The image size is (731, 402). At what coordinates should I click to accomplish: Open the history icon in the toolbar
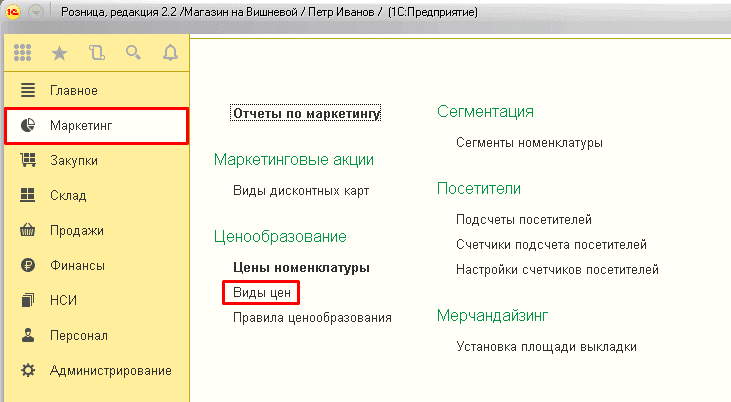tap(96, 53)
